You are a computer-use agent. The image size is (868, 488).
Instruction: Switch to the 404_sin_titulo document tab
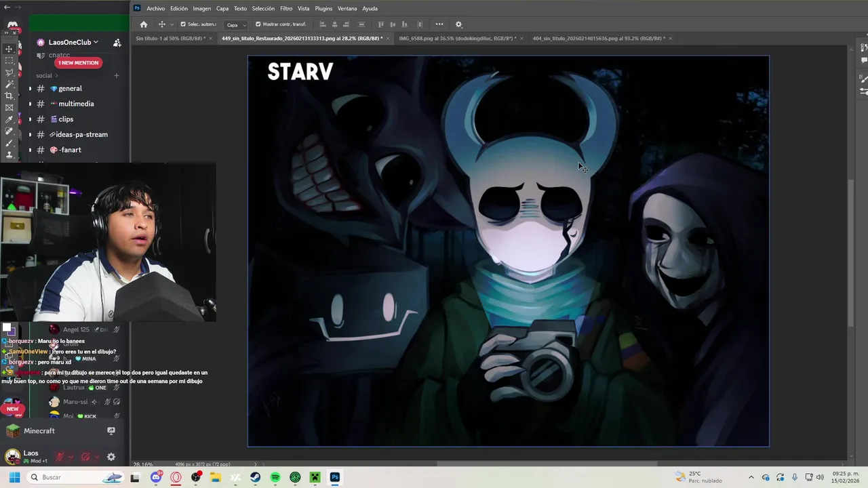pos(599,39)
